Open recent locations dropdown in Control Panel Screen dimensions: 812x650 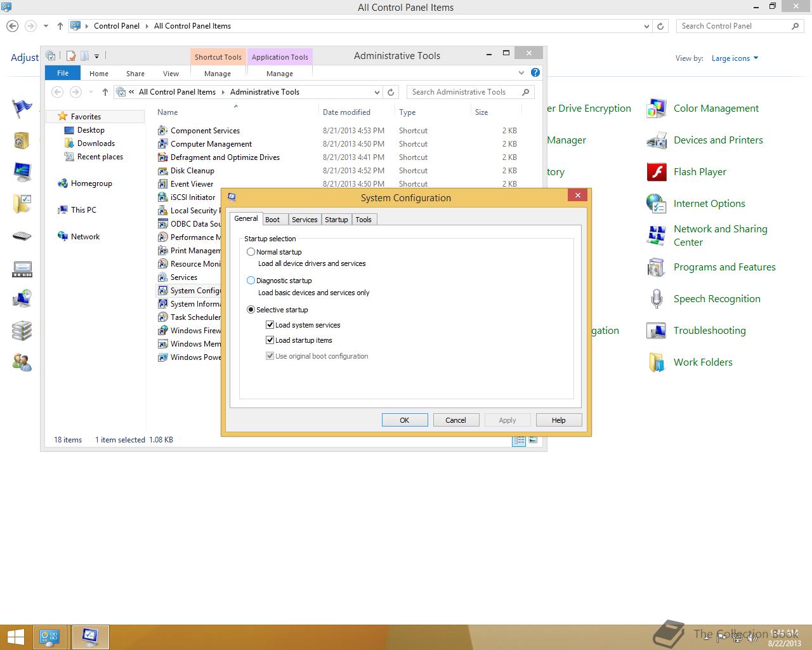pyautogui.click(x=46, y=26)
